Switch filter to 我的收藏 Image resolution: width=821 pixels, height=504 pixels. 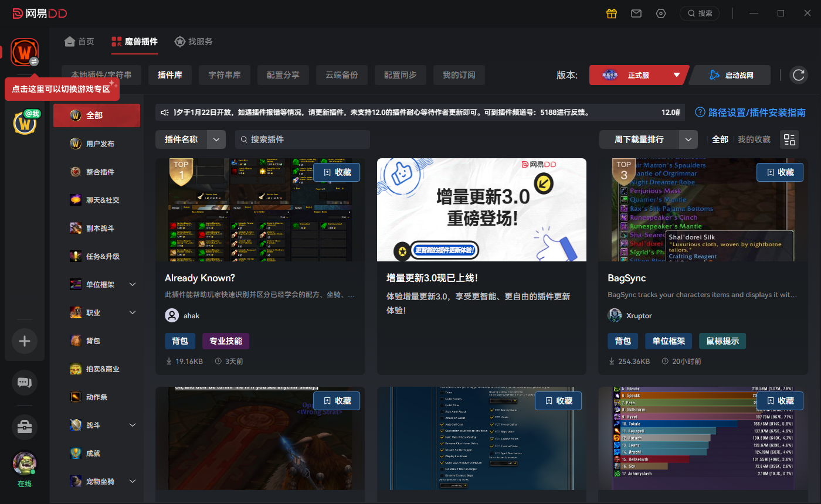[755, 139]
